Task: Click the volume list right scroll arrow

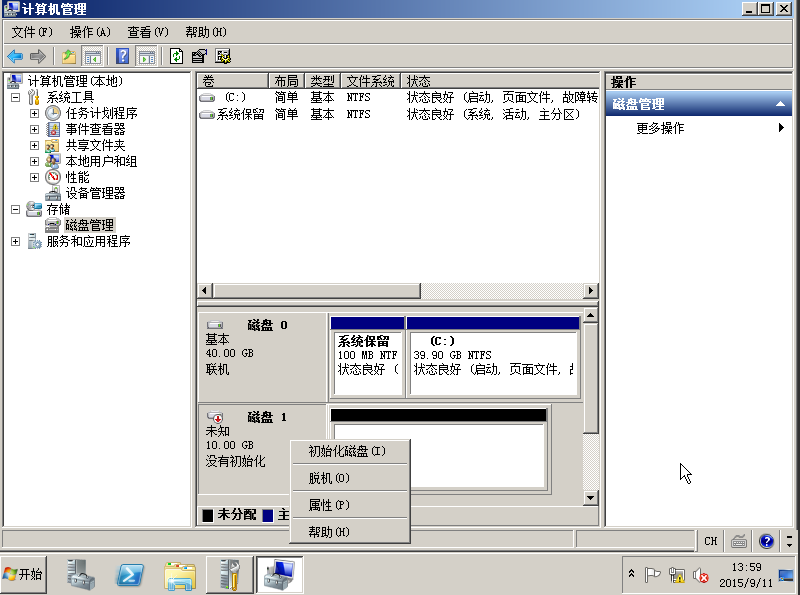Action: (591, 290)
